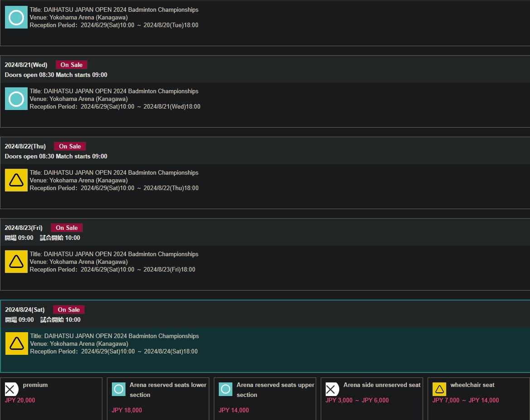Click teal circle icon for 2024/8/21(Wed)
The width and height of the screenshot is (530, 420).
(16, 99)
